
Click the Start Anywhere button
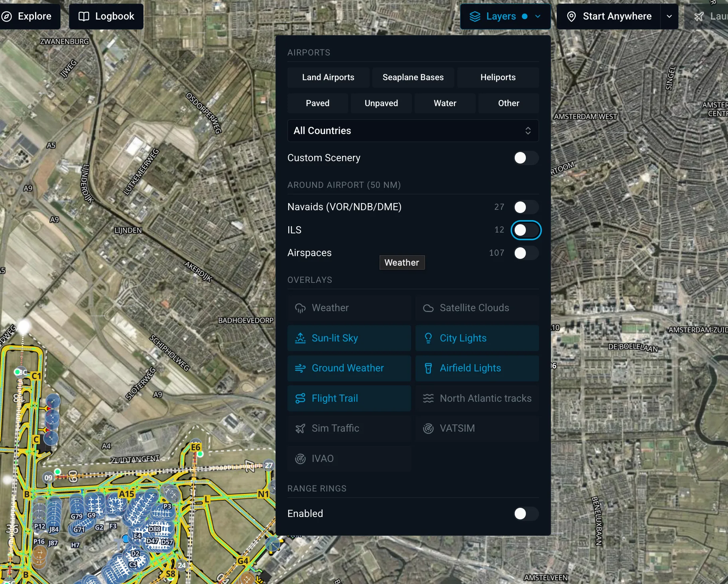[x=608, y=16]
